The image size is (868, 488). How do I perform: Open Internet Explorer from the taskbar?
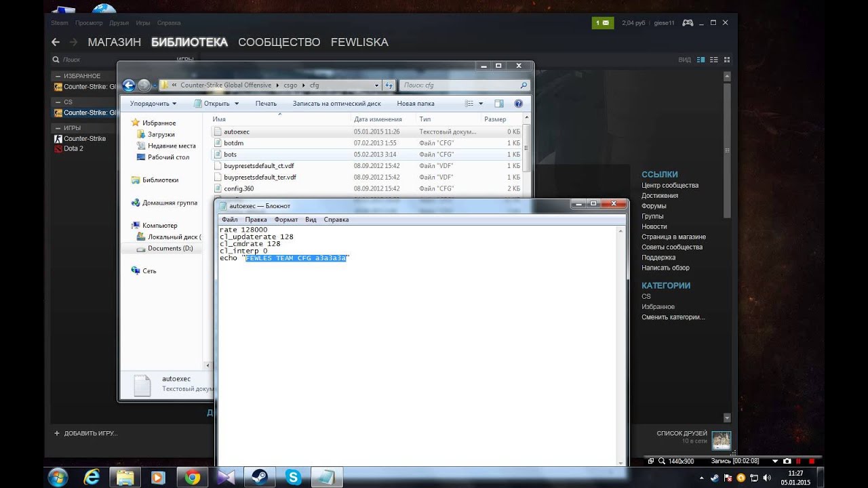tap(91, 477)
